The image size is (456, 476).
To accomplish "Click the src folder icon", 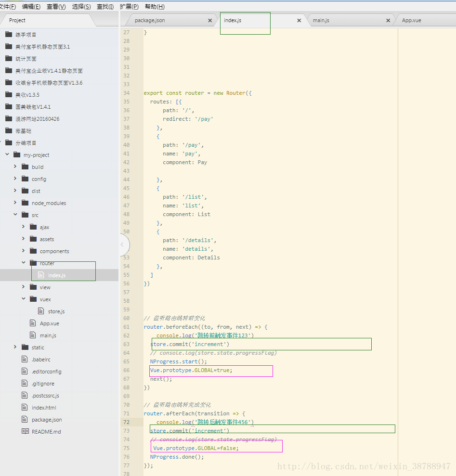I will [25, 215].
